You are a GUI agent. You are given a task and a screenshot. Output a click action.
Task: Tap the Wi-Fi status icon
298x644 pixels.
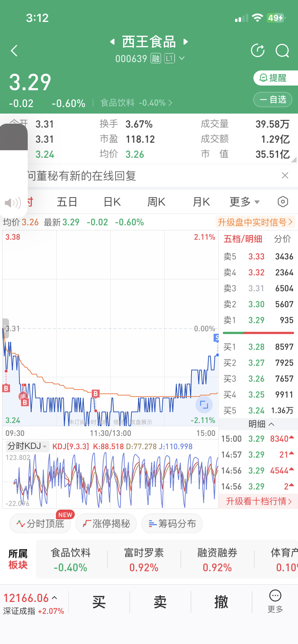[x=257, y=18]
